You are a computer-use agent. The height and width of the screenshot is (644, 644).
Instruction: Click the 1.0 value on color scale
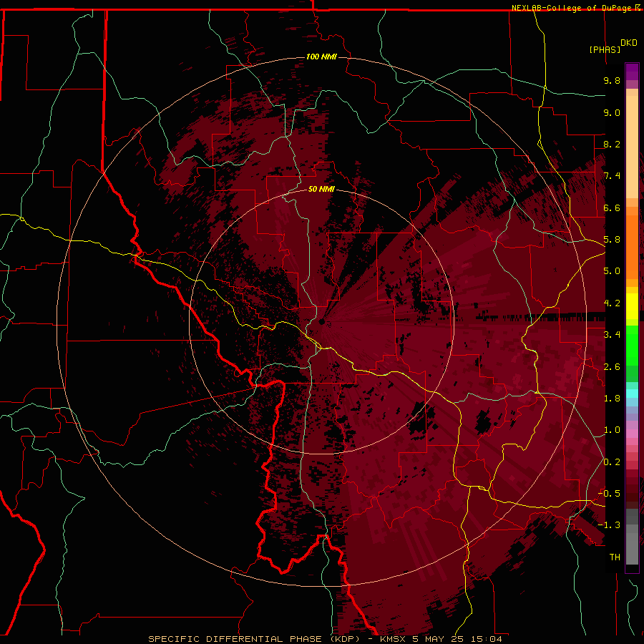(x=612, y=430)
